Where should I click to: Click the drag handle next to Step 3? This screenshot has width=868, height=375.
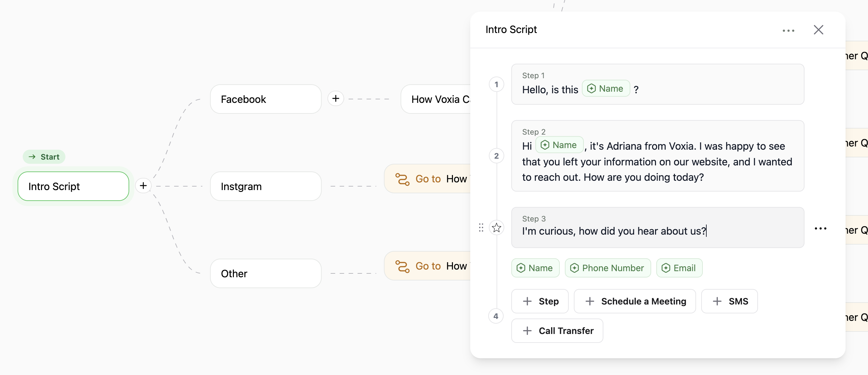coord(481,228)
